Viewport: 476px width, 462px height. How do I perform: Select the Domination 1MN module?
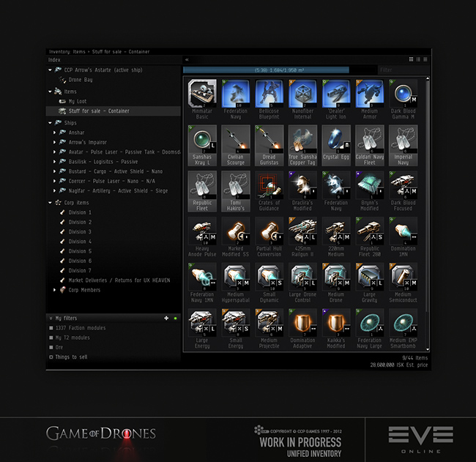click(x=404, y=231)
